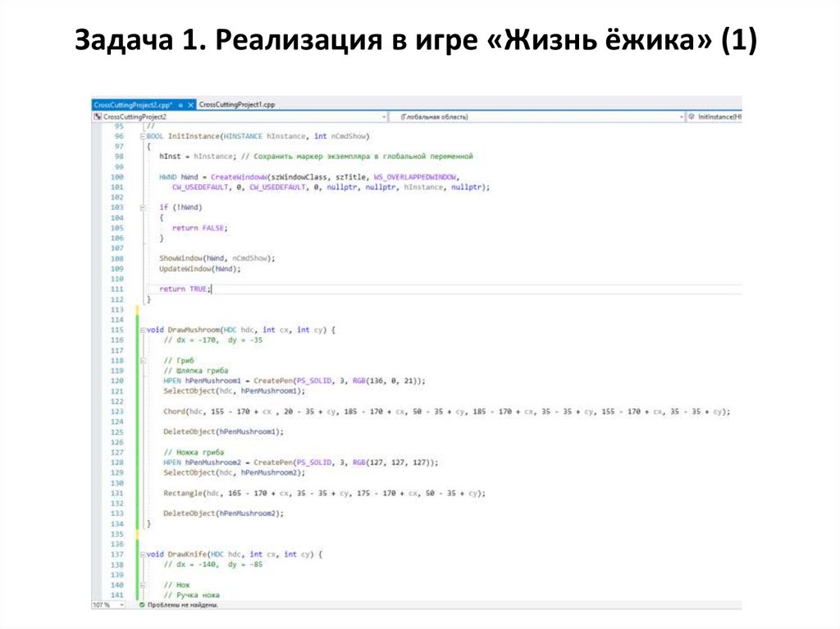Click the 'Rectangle(hdc, 165 - 170' line
This screenshot has height=629, width=840.
point(324,493)
